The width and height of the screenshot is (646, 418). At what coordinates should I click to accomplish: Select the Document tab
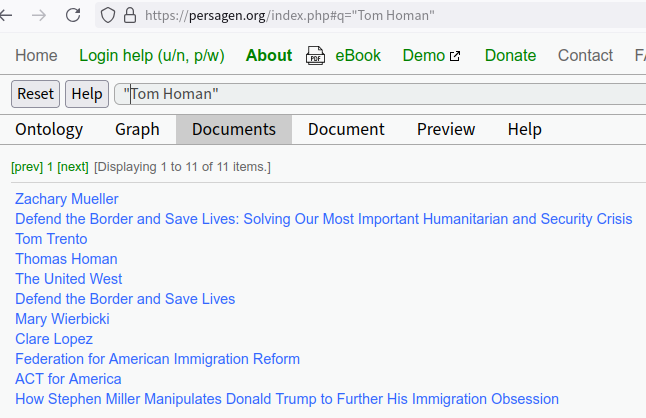point(346,129)
